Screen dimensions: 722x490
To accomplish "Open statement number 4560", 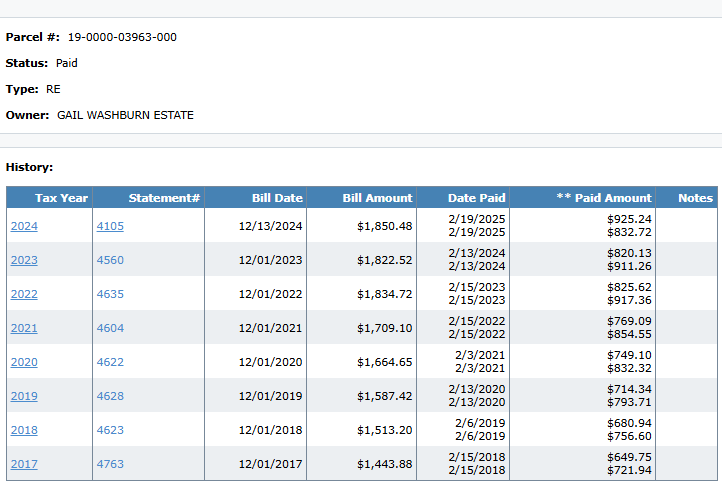I will (x=110, y=260).
